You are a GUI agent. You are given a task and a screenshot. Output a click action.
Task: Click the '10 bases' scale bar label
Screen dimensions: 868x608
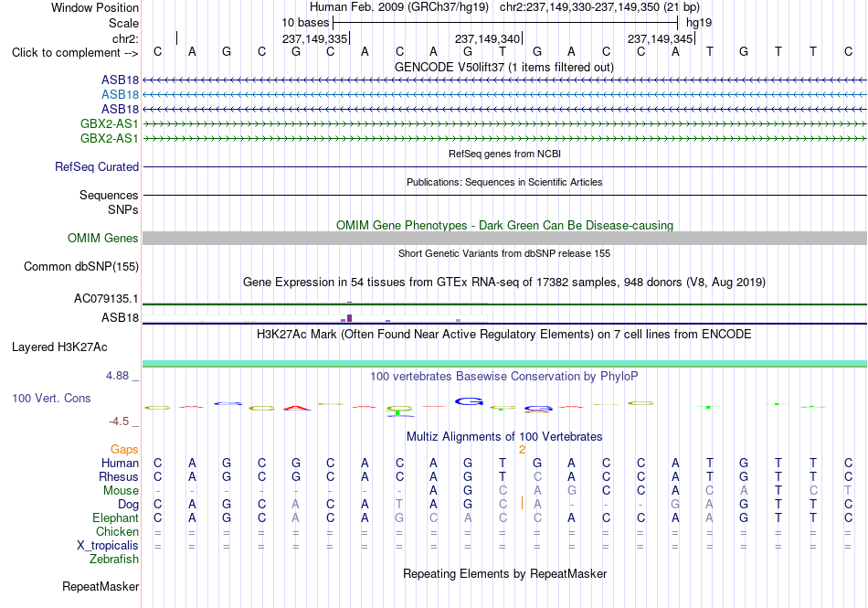tap(305, 23)
